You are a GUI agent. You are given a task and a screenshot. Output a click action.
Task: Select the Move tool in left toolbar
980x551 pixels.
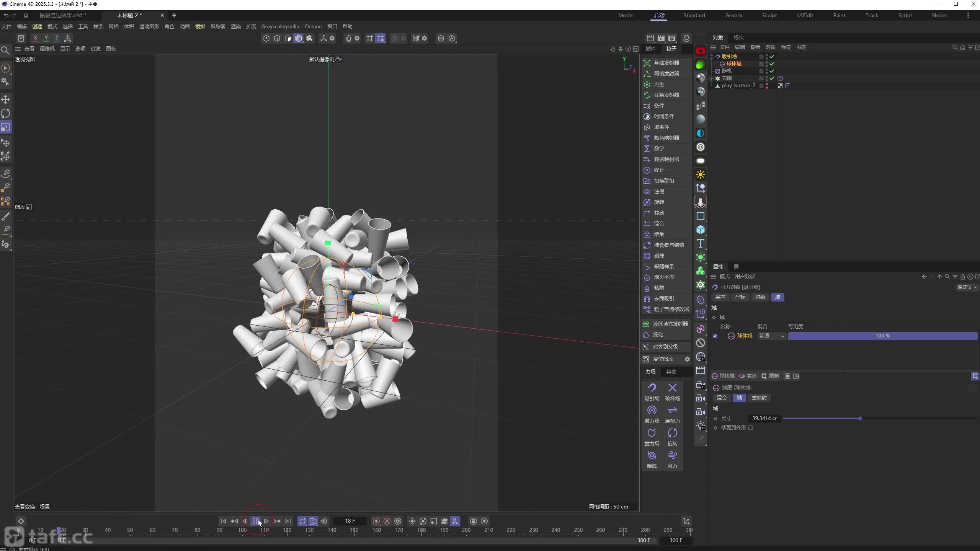point(6,99)
